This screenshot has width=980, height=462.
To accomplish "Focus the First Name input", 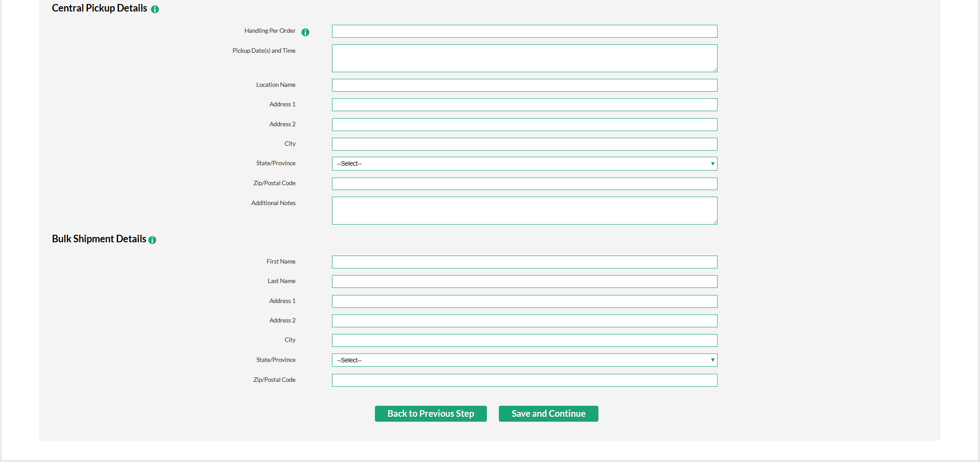I will coord(524,262).
